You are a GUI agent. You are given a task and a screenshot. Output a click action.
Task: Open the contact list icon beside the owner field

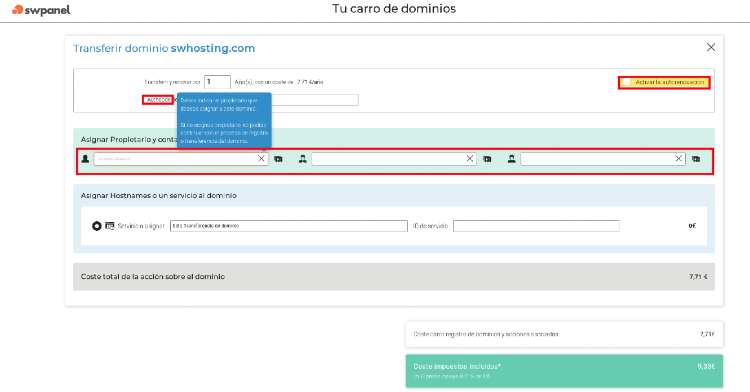coord(278,159)
